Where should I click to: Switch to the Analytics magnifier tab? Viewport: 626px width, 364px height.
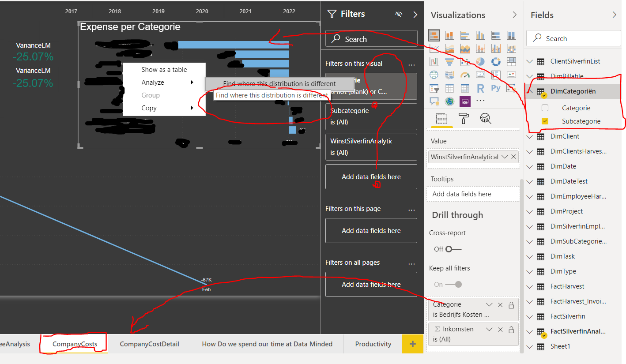tap(486, 118)
